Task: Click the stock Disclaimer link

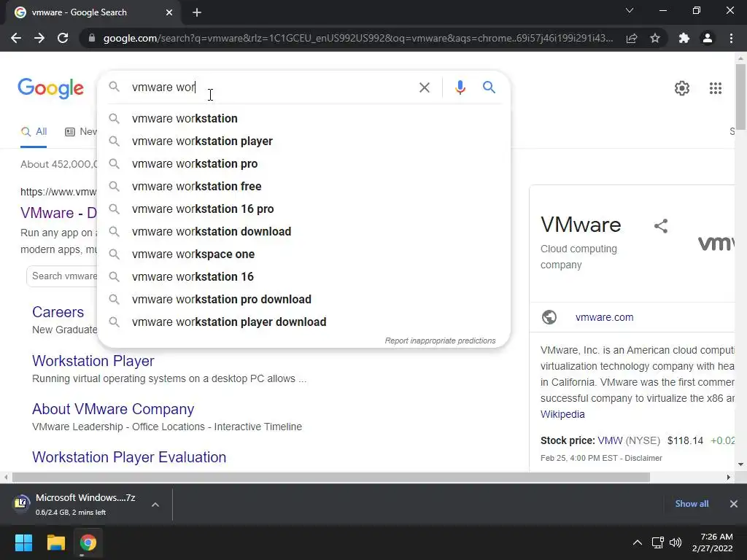Action: click(x=643, y=458)
